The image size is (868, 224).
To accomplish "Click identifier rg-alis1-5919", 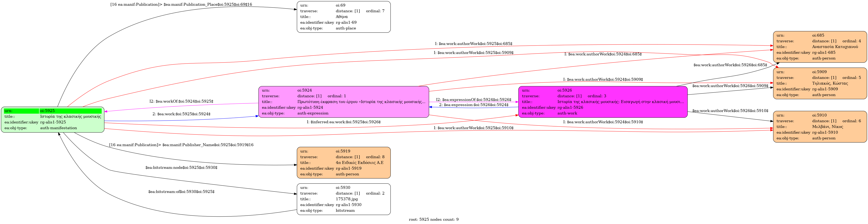I will click(x=348, y=168).
